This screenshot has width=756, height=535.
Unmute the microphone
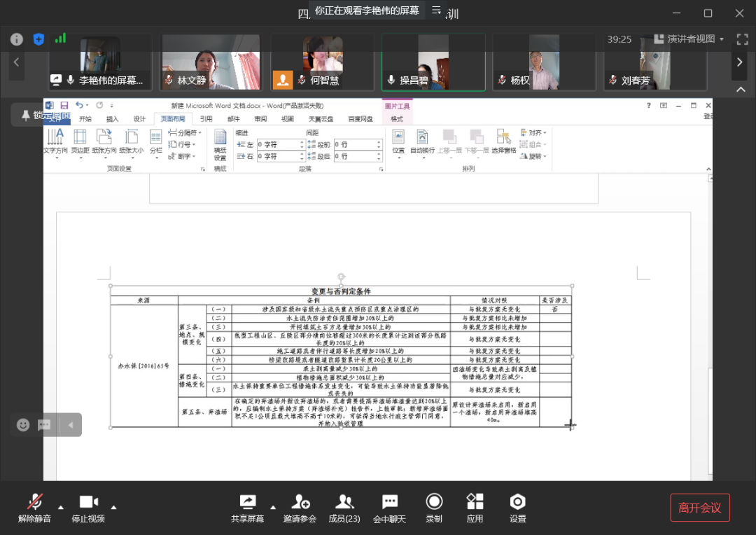(34, 508)
